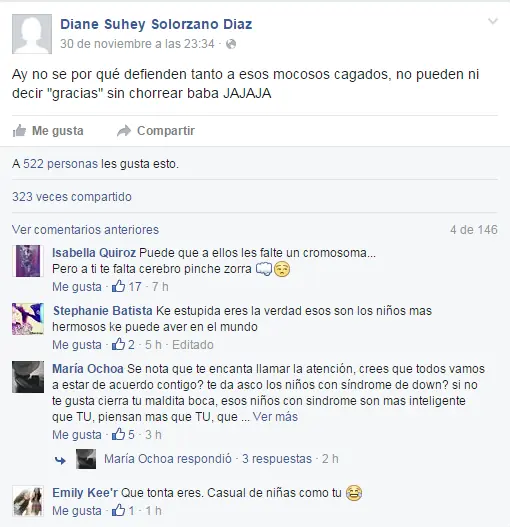Open Diane Suhey Solorzano Diaz profile picture
Viewport: 510px width, 527px height.
coord(32,34)
